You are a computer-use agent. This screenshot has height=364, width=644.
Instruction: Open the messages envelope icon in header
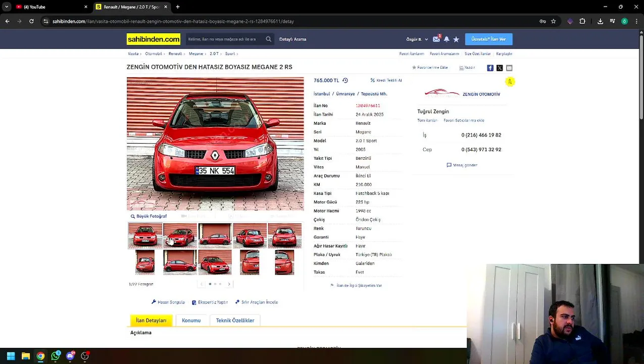click(436, 39)
